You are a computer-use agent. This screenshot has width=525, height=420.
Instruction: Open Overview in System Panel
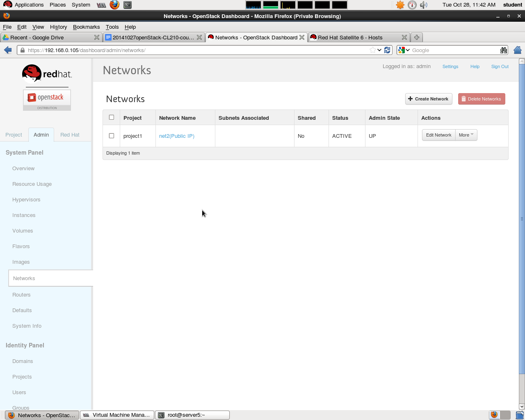pyautogui.click(x=23, y=169)
